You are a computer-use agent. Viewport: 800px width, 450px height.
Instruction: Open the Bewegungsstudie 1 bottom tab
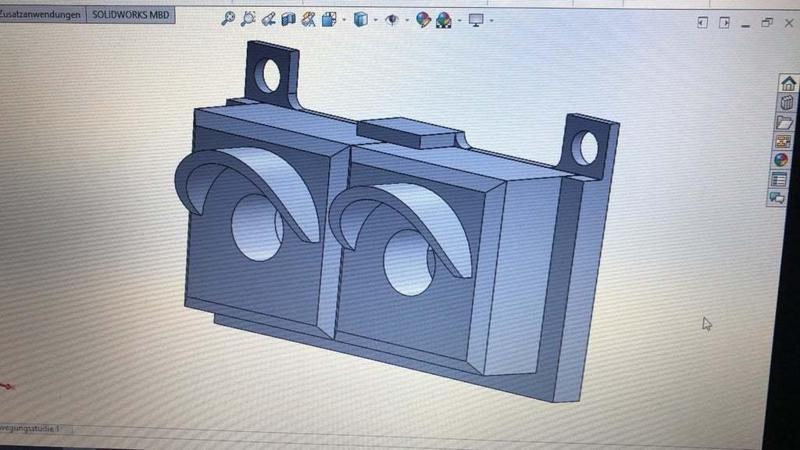pyautogui.click(x=31, y=429)
